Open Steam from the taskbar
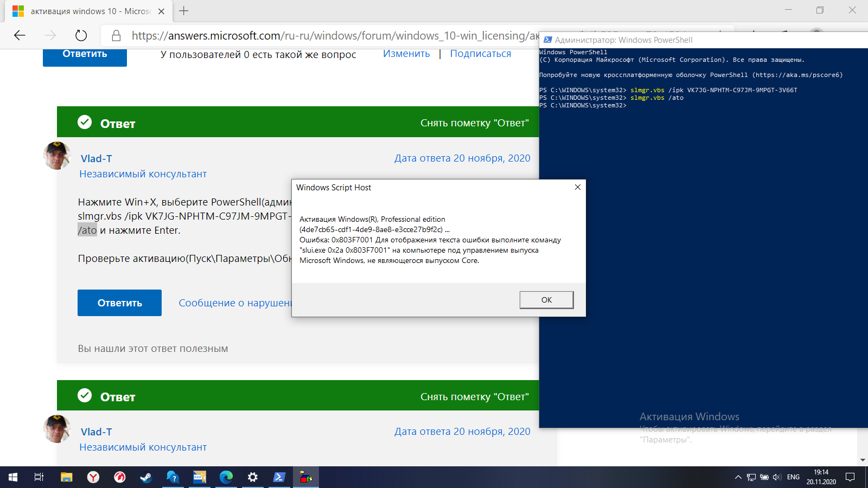 (x=146, y=477)
